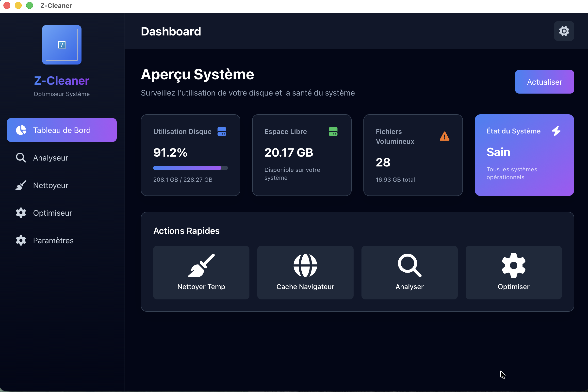Click the État du Système Sain card
This screenshot has width=588, height=392.
point(524,155)
